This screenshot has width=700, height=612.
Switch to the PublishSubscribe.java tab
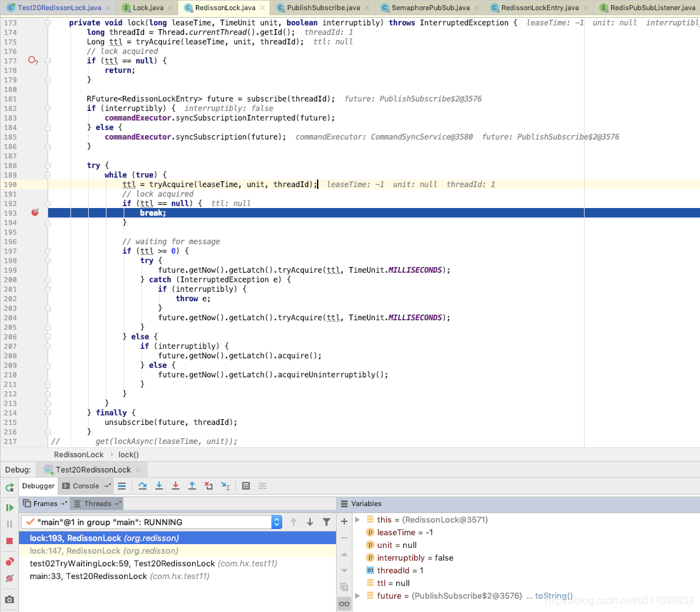point(323,8)
